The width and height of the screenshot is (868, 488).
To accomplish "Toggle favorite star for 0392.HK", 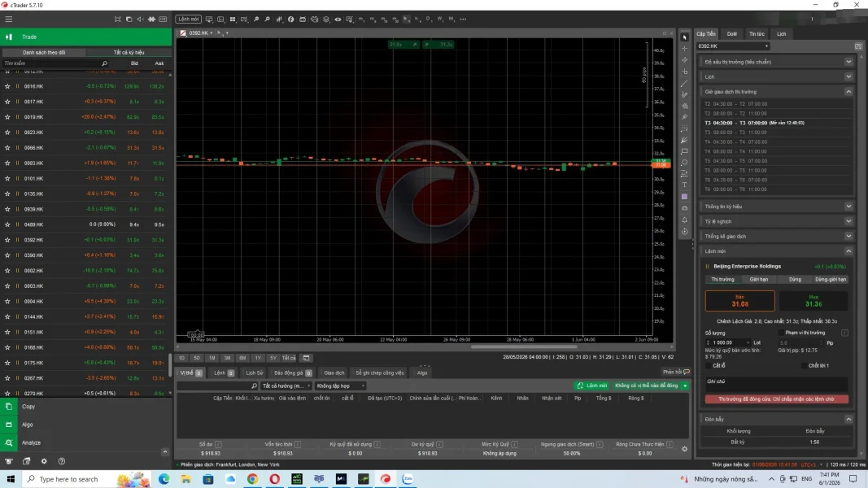I will click(x=7, y=240).
